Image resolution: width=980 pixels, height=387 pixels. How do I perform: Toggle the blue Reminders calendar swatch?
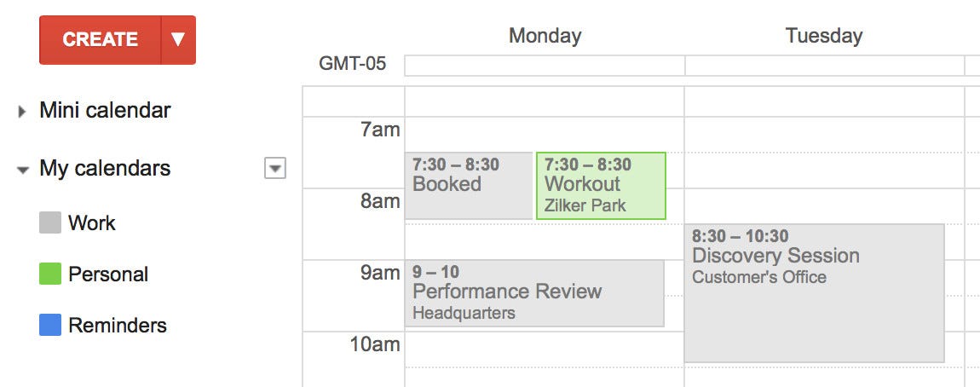coord(50,325)
